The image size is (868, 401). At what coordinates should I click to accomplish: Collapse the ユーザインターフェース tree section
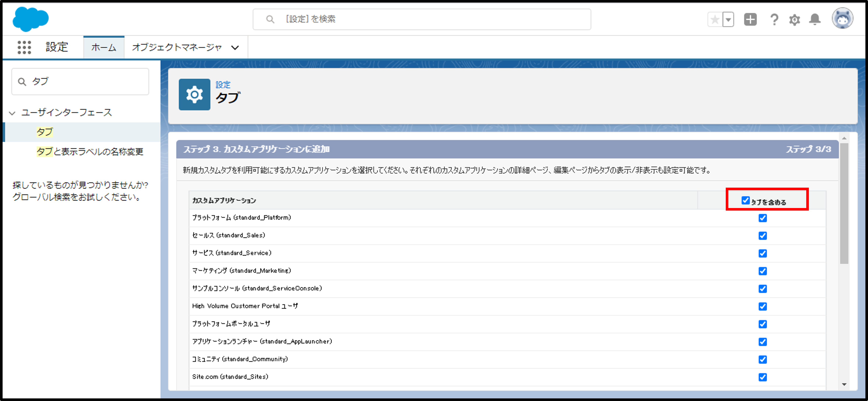click(x=12, y=113)
